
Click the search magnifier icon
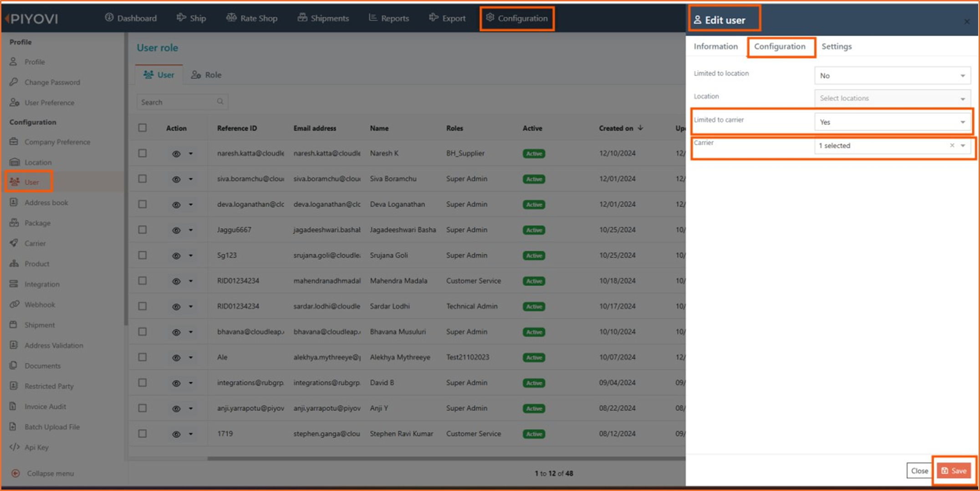[220, 102]
